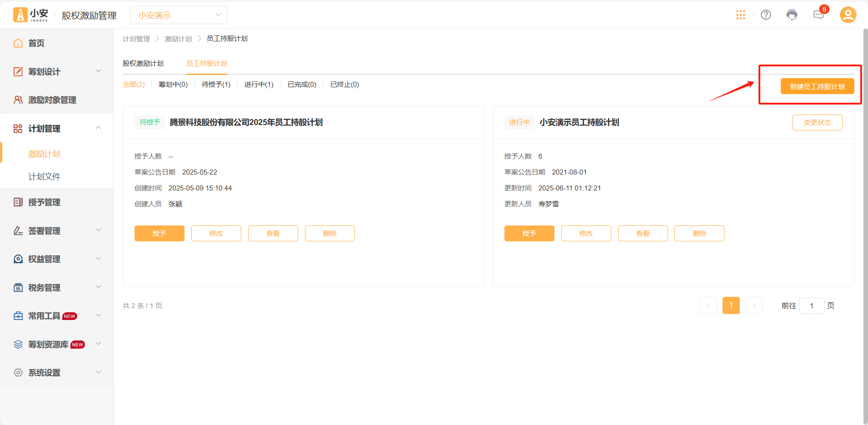Image resolution: width=868 pixels, height=425 pixels.
Task: Click the 激励对象管理 people icon
Action: tap(18, 100)
